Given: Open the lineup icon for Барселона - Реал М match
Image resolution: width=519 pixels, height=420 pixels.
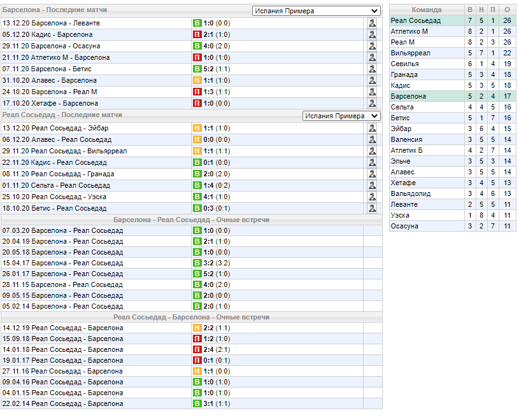Looking at the screenshot, I should point(372,92).
